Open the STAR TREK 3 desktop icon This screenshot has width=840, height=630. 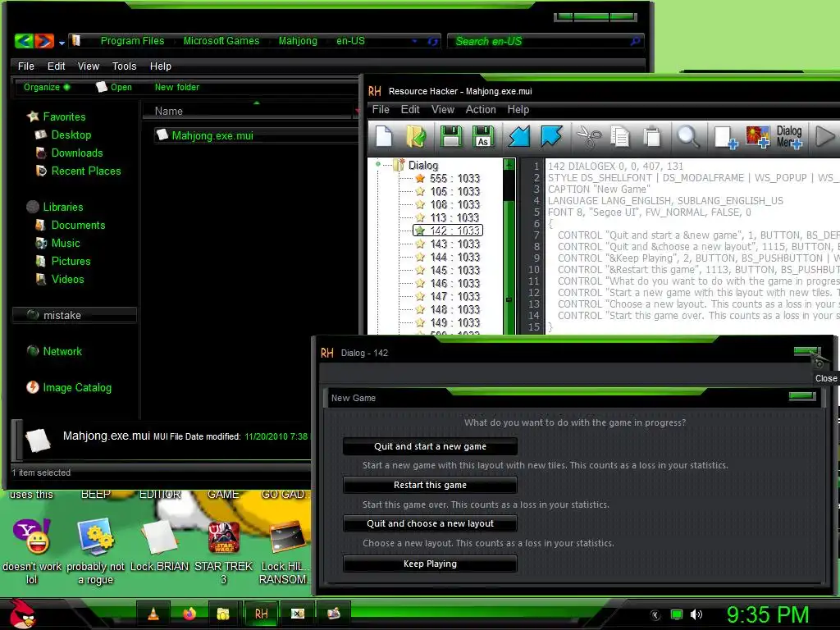point(223,538)
